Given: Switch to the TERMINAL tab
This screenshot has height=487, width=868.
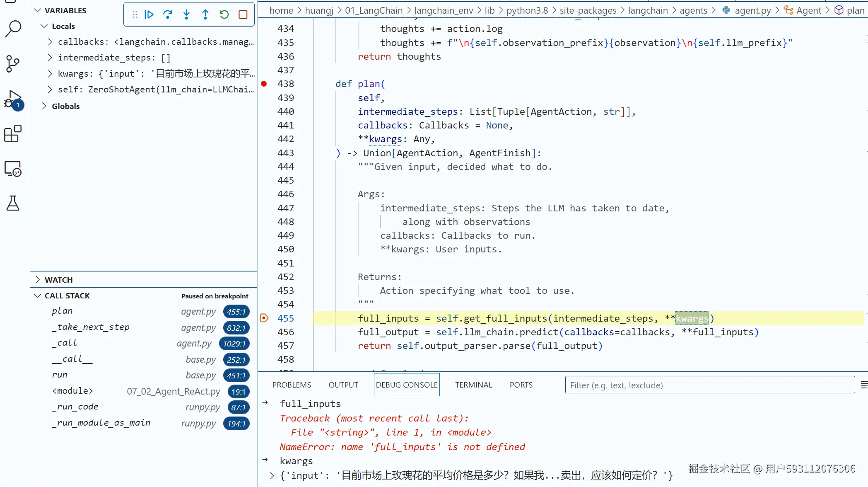Looking at the screenshot, I should [x=473, y=385].
